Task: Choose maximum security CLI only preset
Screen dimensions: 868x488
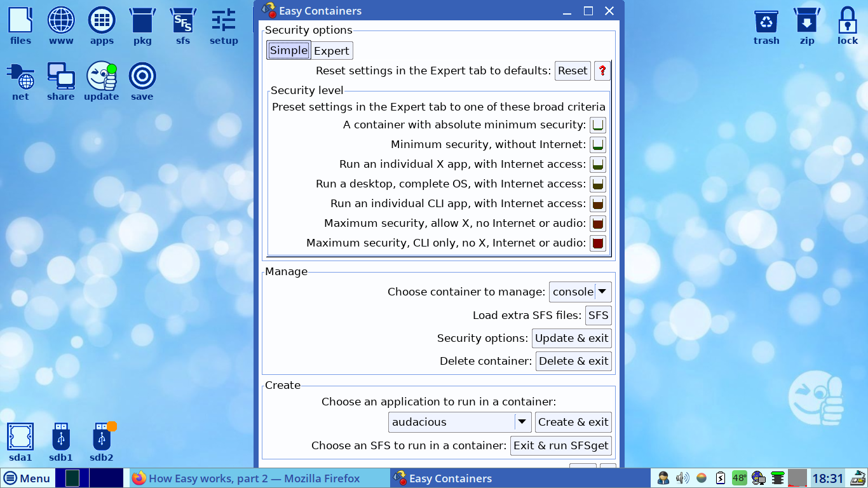Action: [598, 243]
